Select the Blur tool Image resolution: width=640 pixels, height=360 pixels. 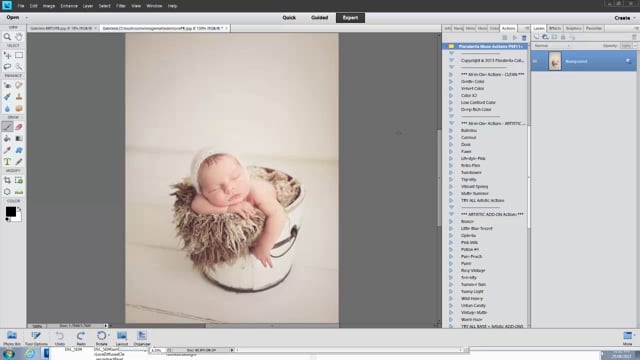pos(7,109)
